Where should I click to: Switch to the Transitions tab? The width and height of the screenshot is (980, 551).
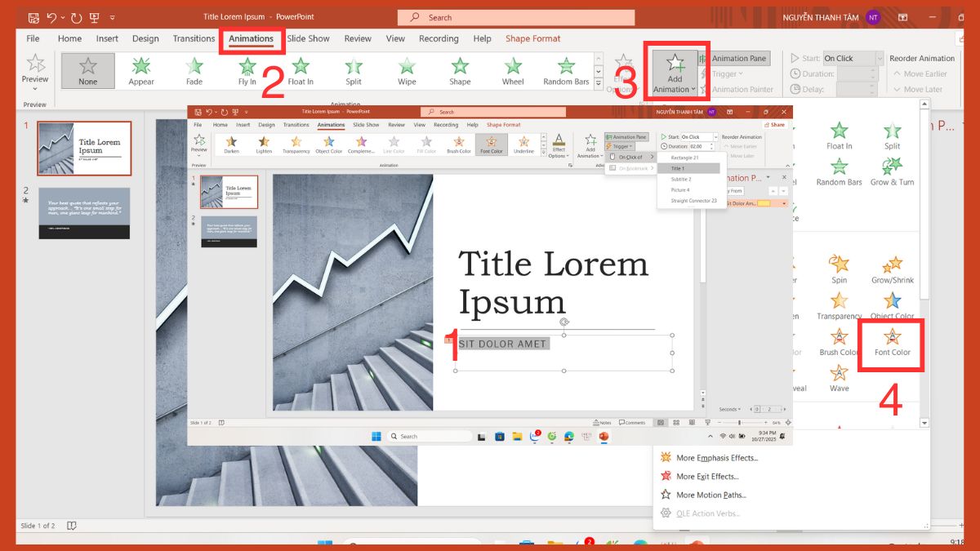194,38
